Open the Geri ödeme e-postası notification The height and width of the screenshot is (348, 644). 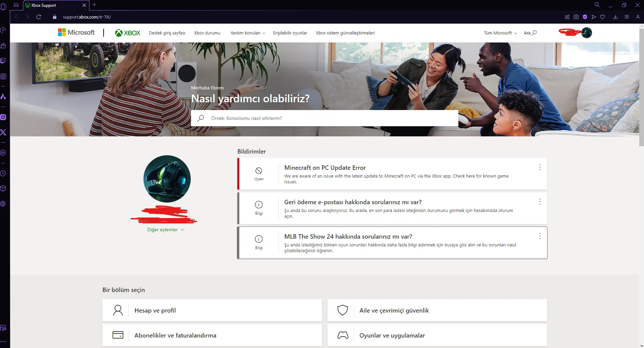point(392,208)
